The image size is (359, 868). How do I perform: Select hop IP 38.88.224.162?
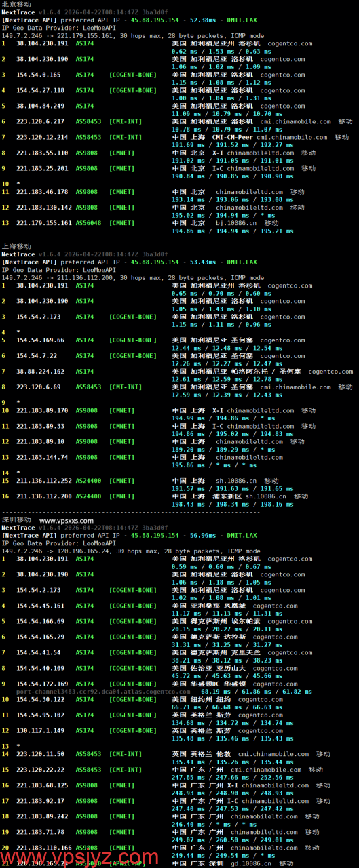(x=41, y=372)
